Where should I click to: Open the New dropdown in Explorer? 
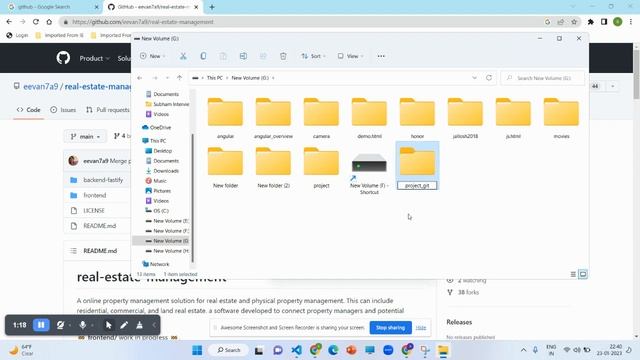[152, 56]
